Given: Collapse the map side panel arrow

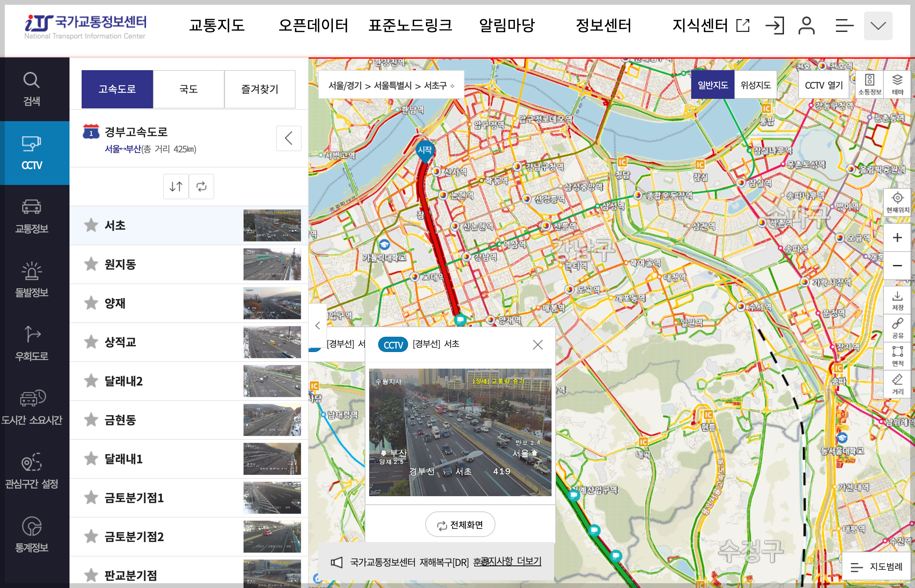Looking at the screenshot, I should 317,325.
